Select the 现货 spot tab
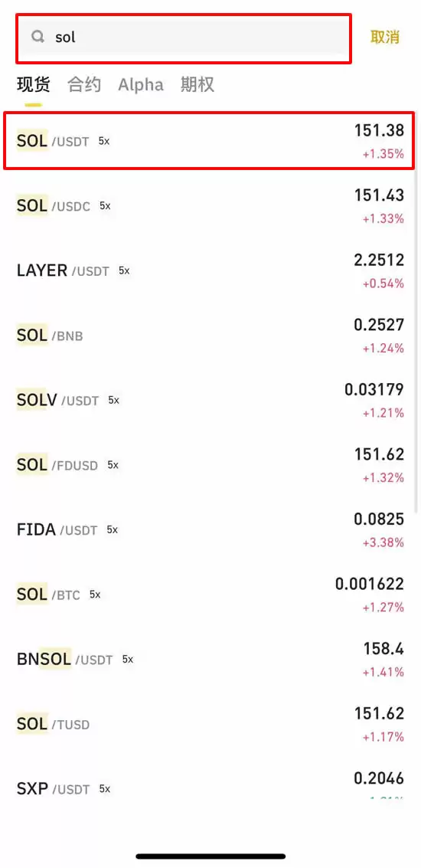421x868 pixels. click(33, 85)
